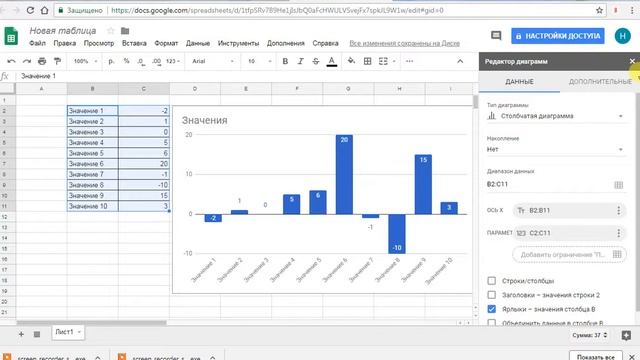640x360 pixels.
Task: Click Добавить ограничение button
Action: tap(569, 255)
